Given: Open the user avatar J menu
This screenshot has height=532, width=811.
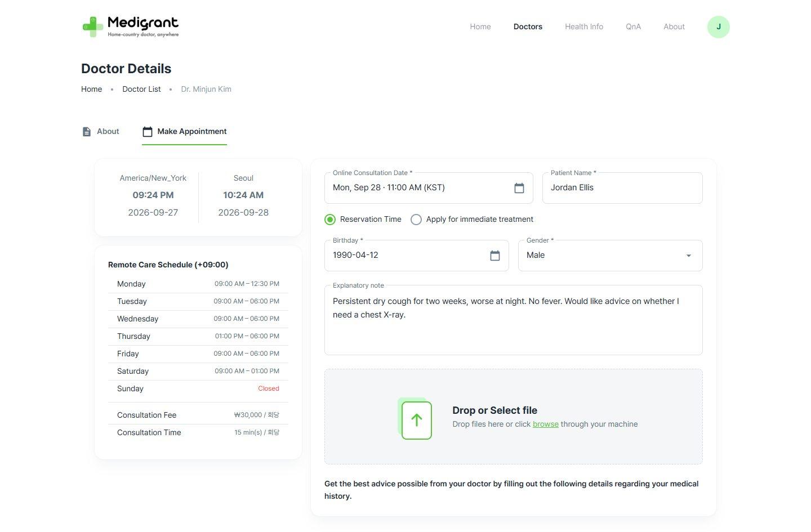Looking at the screenshot, I should 718,27.
